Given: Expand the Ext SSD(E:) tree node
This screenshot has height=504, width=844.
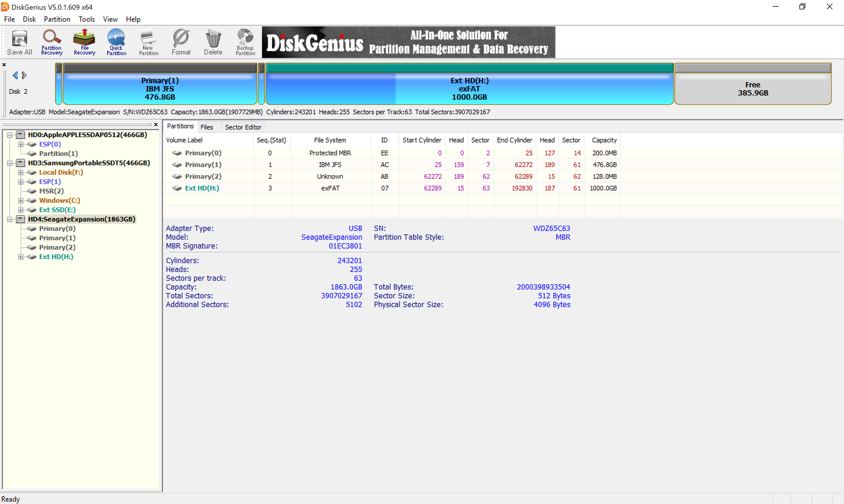Looking at the screenshot, I should pos(21,210).
